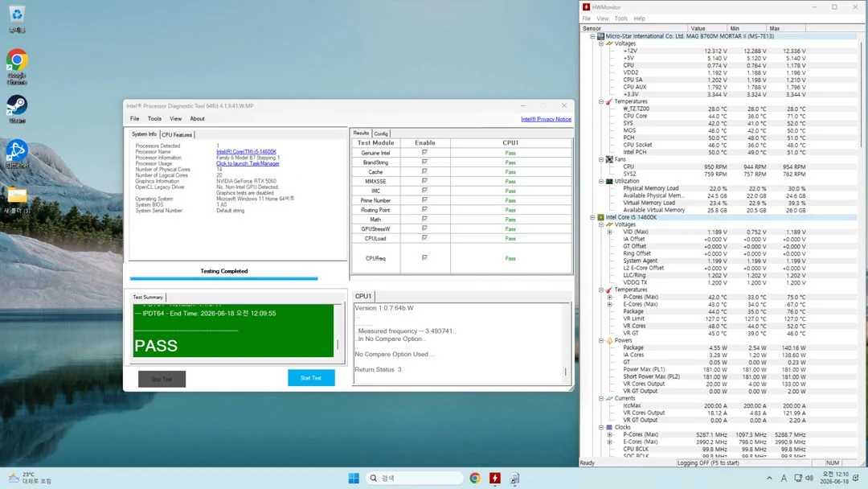
Task: Open the volume tray icon
Action: click(809, 478)
